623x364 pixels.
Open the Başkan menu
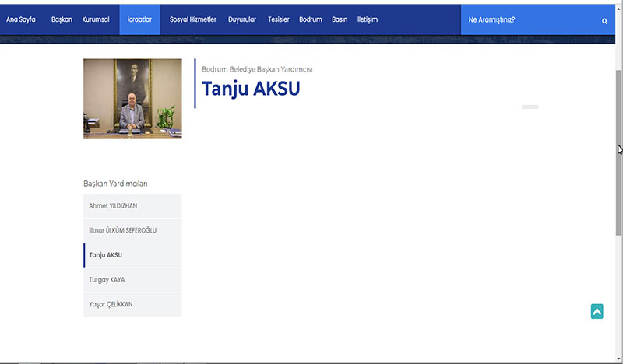62,19
